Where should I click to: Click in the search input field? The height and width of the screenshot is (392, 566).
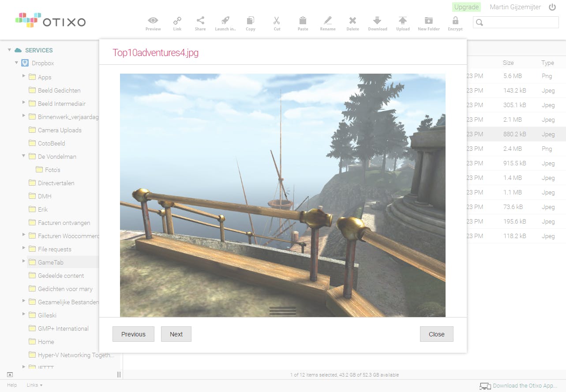tap(516, 22)
